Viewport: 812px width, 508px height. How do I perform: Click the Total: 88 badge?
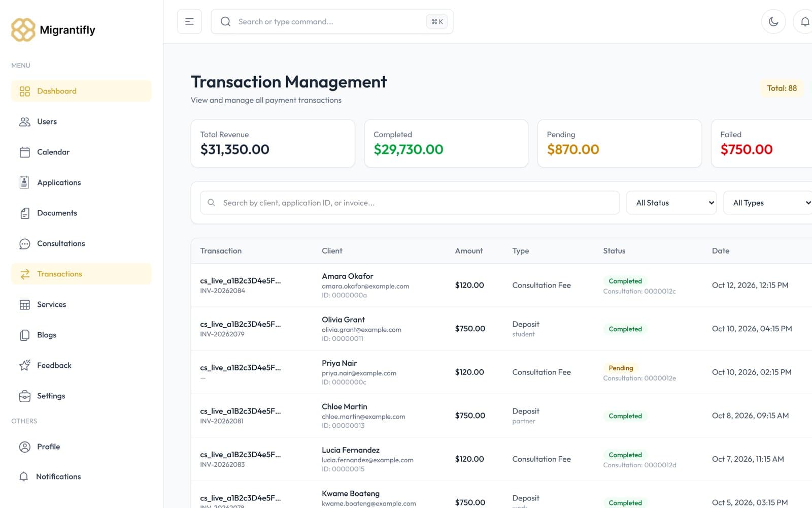point(782,88)
